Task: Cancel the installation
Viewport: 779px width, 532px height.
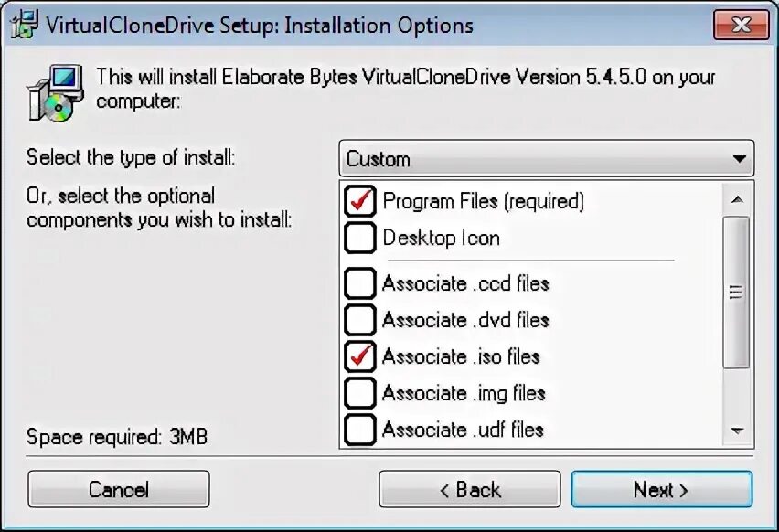Action: click(119, 490)
